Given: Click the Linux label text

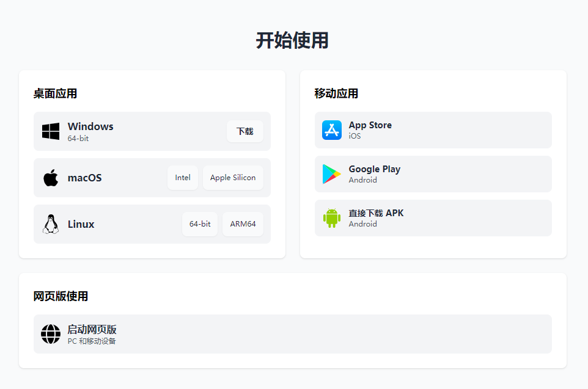Looking at the screenshot, I should (x=81, y=224).
